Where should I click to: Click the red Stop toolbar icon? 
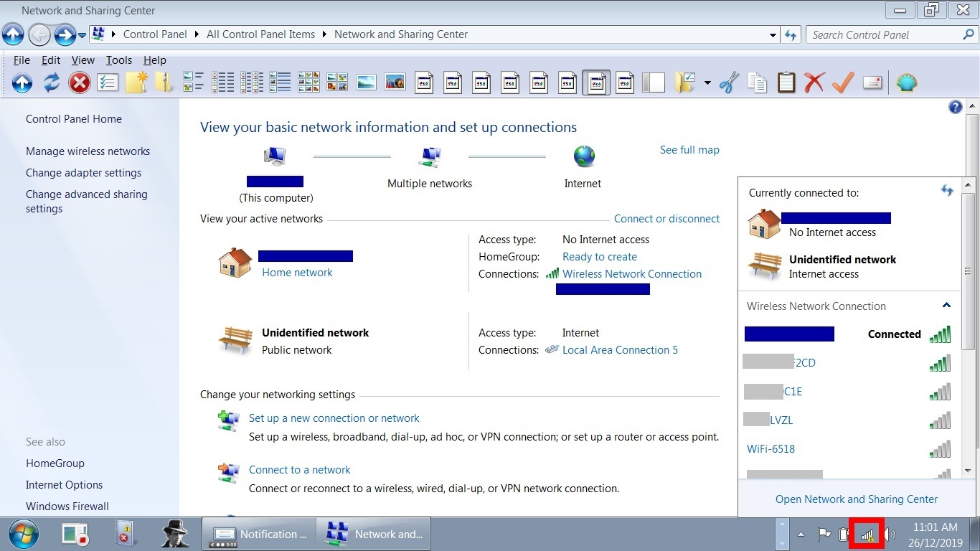tap(80, 83)
